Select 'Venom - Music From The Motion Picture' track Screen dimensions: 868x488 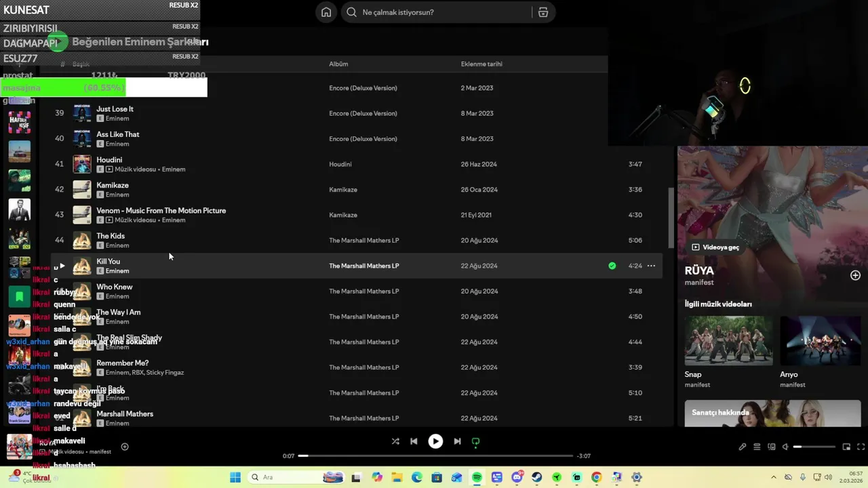click(161, 211)
